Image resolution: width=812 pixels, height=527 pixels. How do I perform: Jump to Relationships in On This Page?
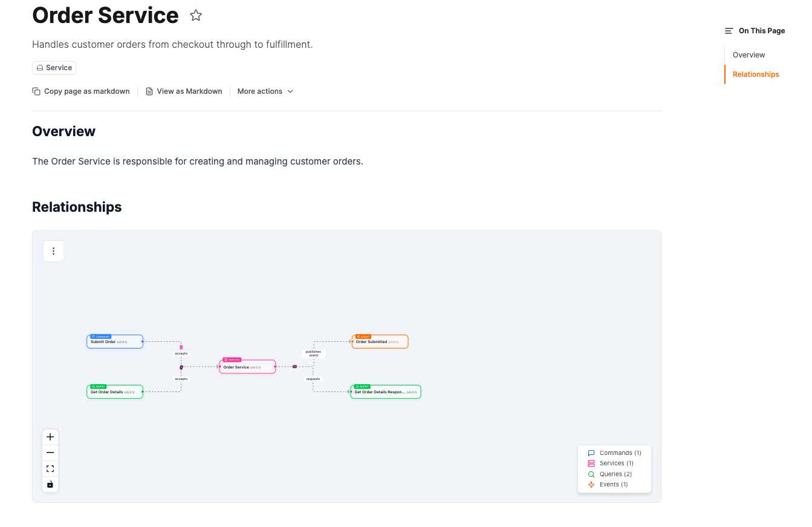[x=756, y=74]
